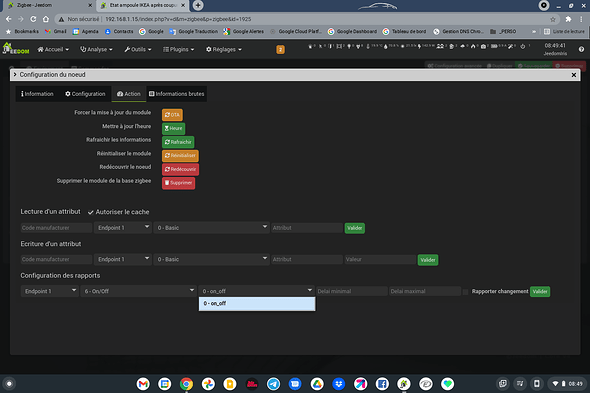590x393 pixels.
Task: Switch to the Configuration tab
Action: point(85,94)
